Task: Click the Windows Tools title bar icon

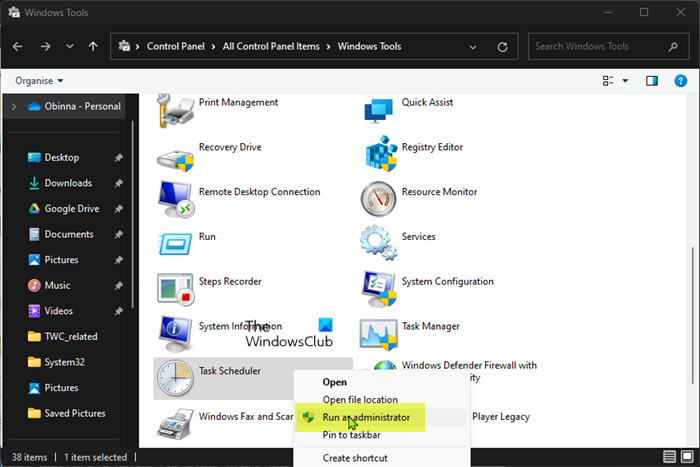Action: pyautogui.click(x=14, y=12)
